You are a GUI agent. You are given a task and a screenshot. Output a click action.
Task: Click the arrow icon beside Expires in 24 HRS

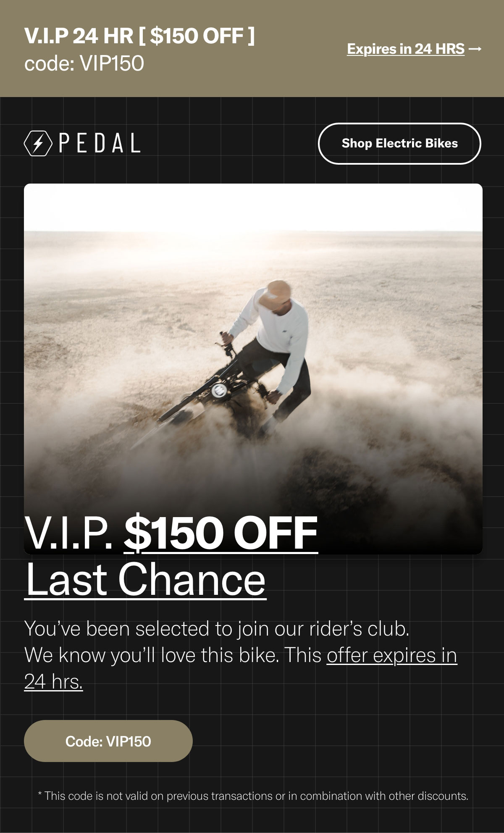point(475,49)
